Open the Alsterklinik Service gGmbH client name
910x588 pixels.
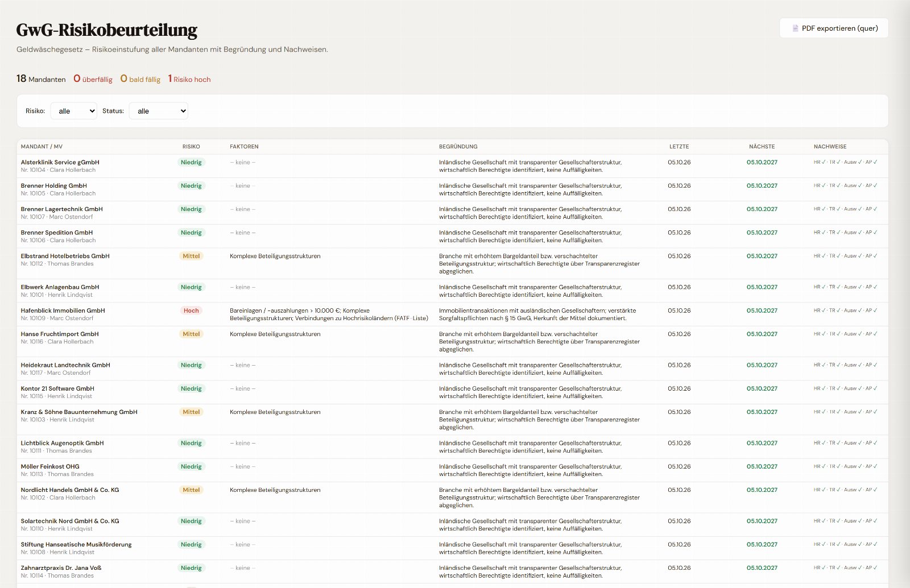tap(60, 162)
